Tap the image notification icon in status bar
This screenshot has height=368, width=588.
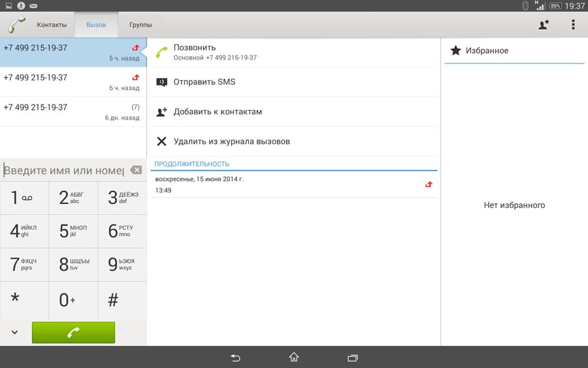8,6
